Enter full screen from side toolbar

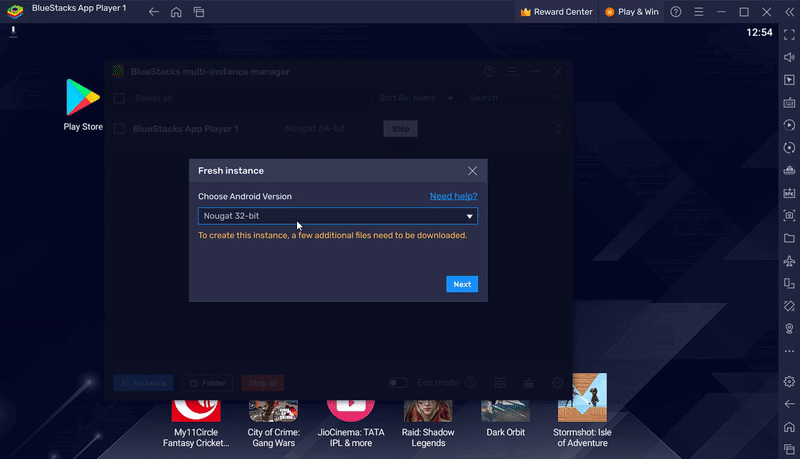tap(789, 35)
